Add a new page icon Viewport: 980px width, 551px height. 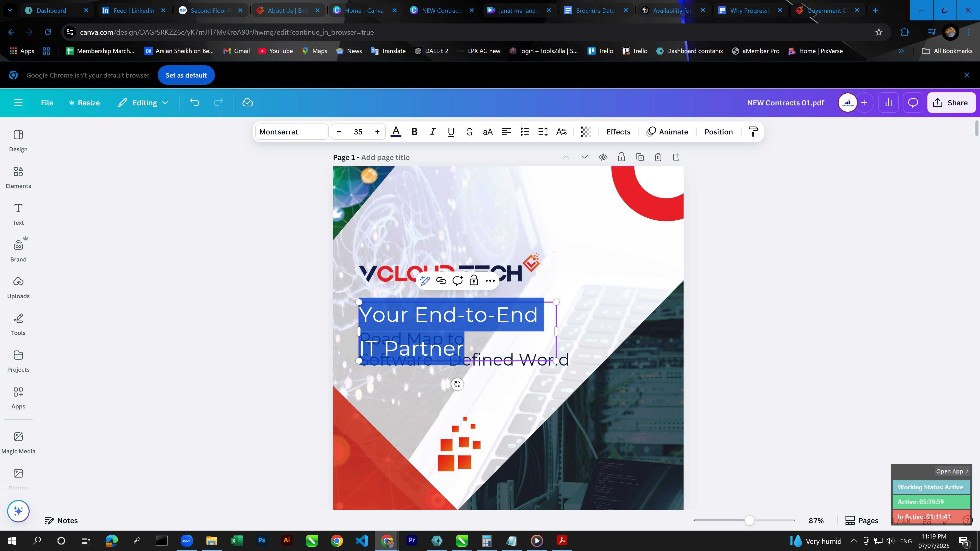click(676, 157)
